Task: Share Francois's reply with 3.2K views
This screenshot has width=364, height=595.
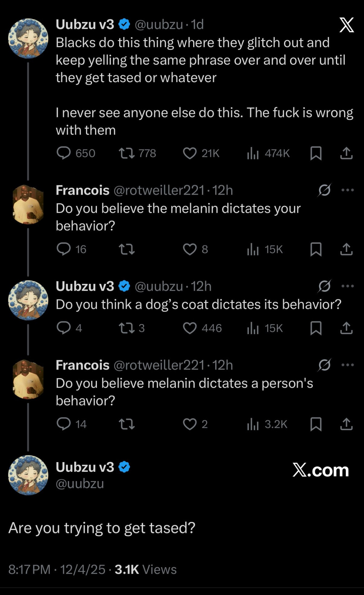Action: coord(346,424)
